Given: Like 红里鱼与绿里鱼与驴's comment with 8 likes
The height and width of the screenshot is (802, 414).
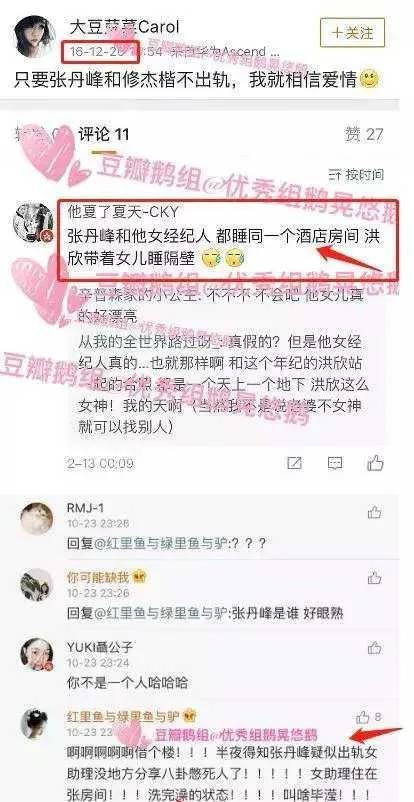Looking at the screenshot, I should click(x=368, y=717).
